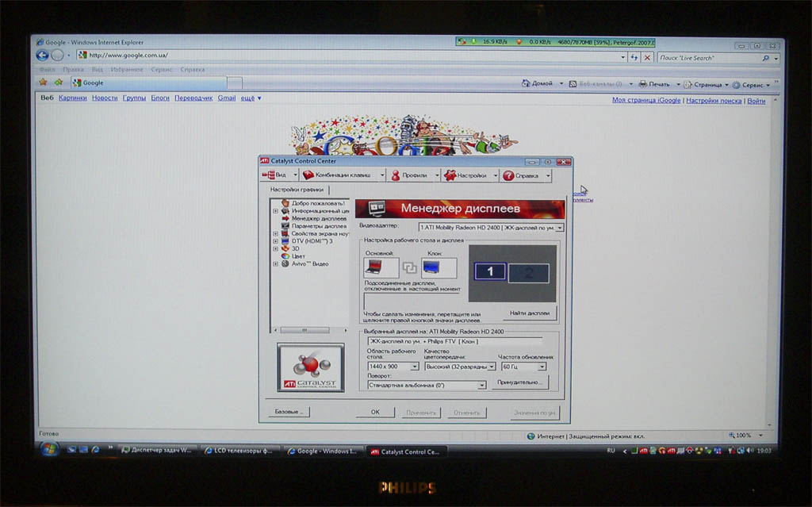Image resolution: width=812 pixels, height=507 pixels.
Task: Click the Back button in Internet Explorer
Action: [x=43, y=55]
